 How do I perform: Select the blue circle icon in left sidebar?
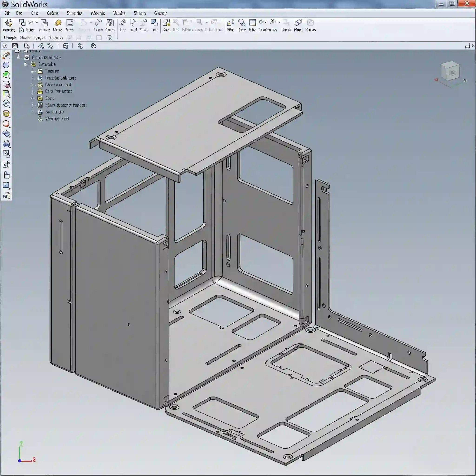tap(6, 65)
